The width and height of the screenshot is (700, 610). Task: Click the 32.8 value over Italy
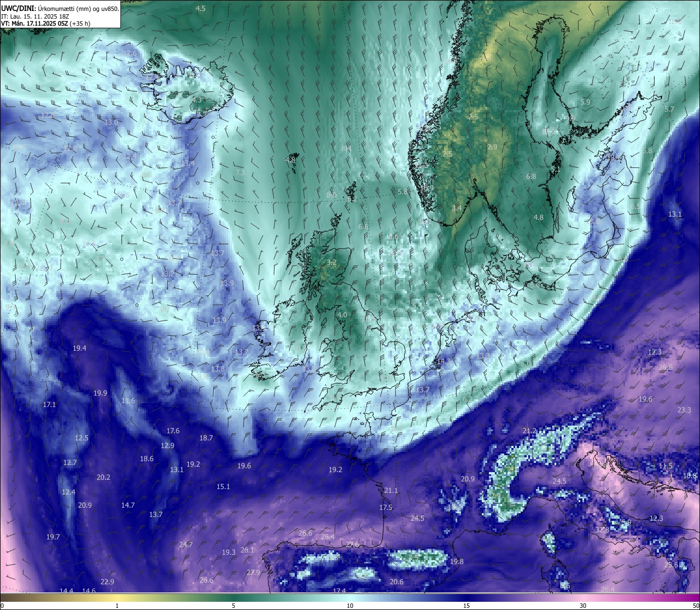[602, 530]
